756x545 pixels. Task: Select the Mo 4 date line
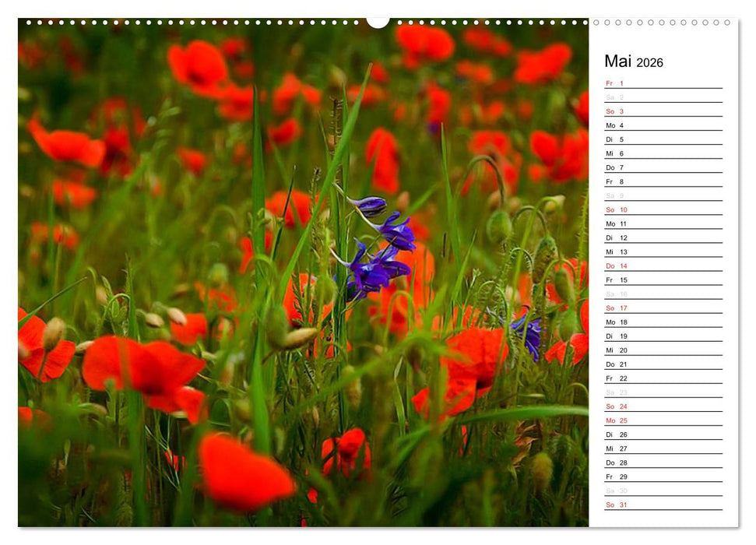pos(662,125)
